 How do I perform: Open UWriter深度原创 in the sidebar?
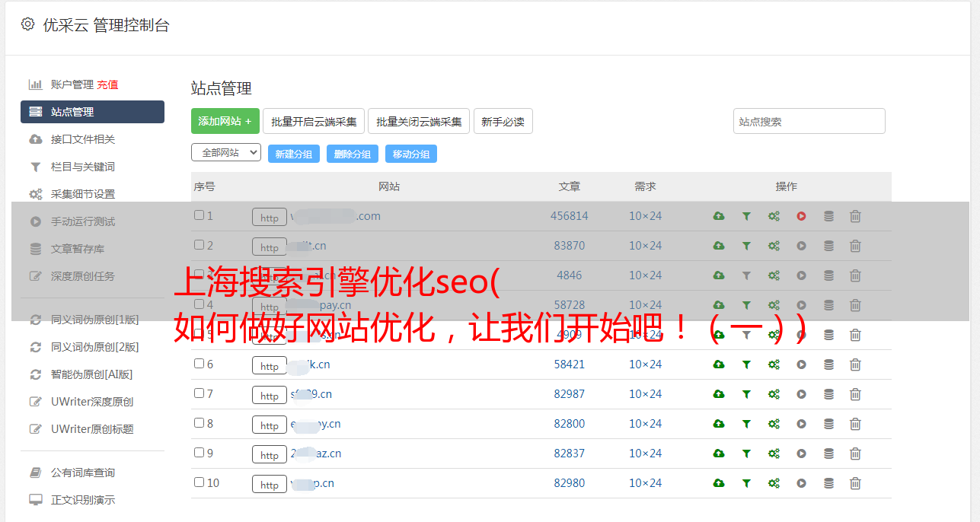(92, 402)
